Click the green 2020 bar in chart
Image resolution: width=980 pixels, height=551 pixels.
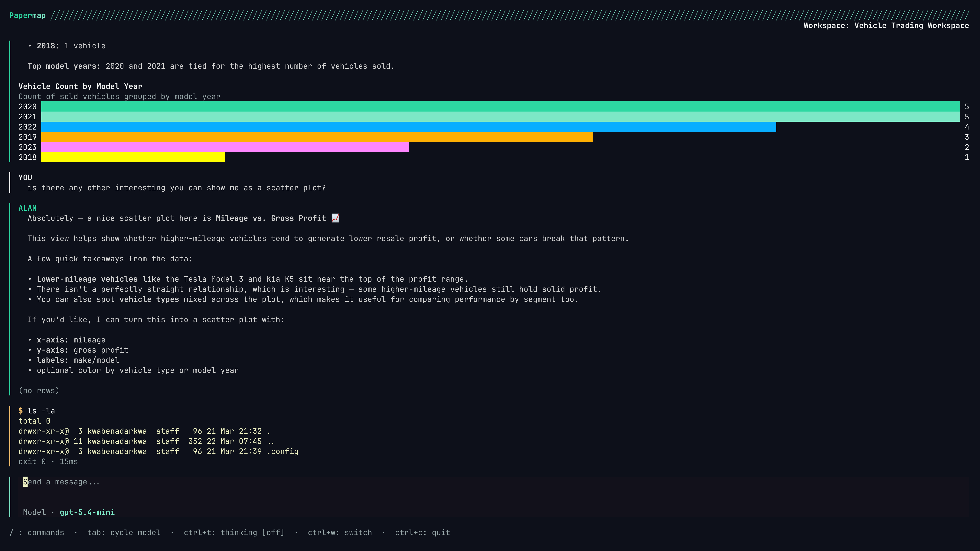pyautogui.click(x=501, y=107)
